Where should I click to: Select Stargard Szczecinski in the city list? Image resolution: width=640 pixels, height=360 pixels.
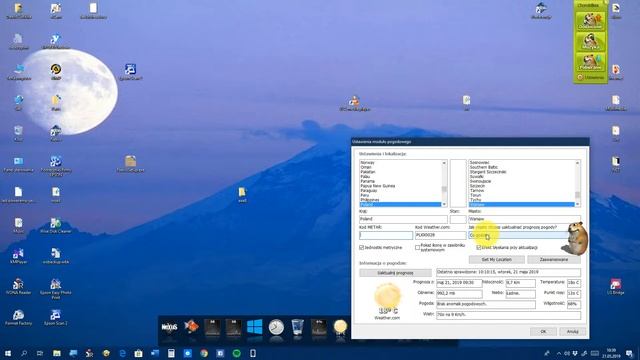[488, 172]
